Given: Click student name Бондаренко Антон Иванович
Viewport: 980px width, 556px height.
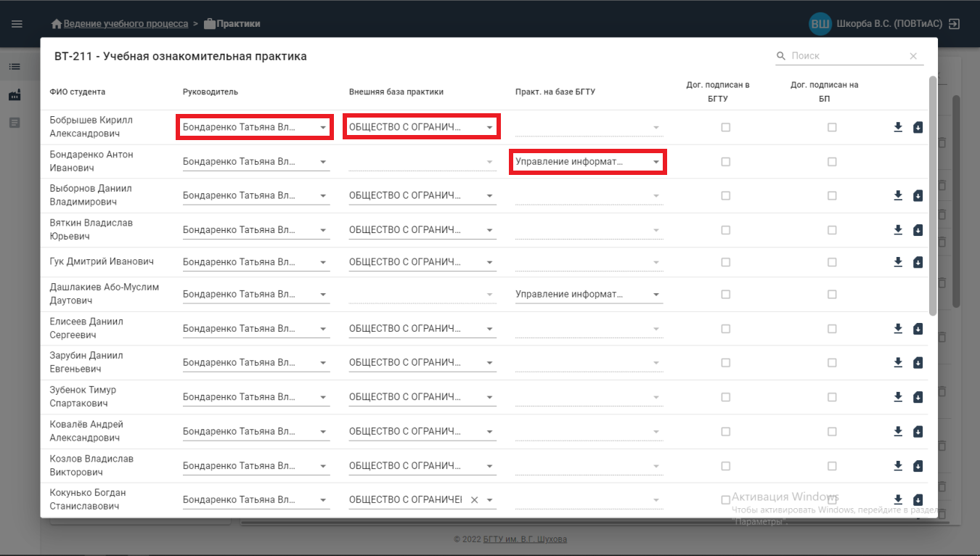Looking at the screenshot, I should click(x=91, y=161).
